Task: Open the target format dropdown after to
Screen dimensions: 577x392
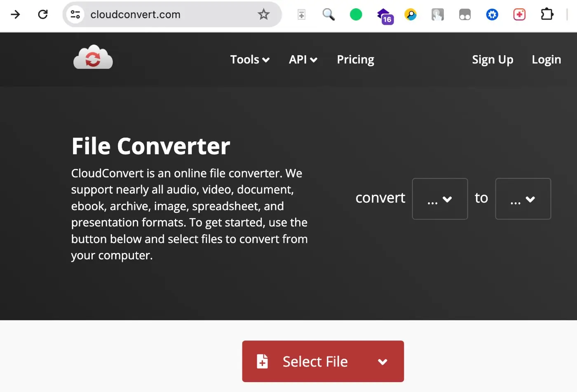Action: click(523, 199)
